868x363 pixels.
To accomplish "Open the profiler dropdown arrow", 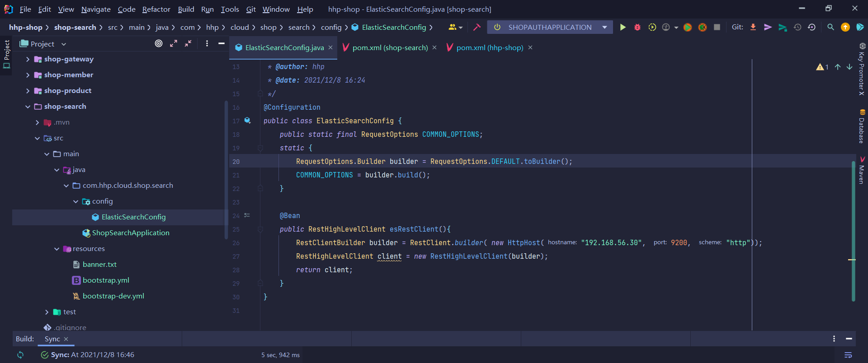I will pos(676,28).
